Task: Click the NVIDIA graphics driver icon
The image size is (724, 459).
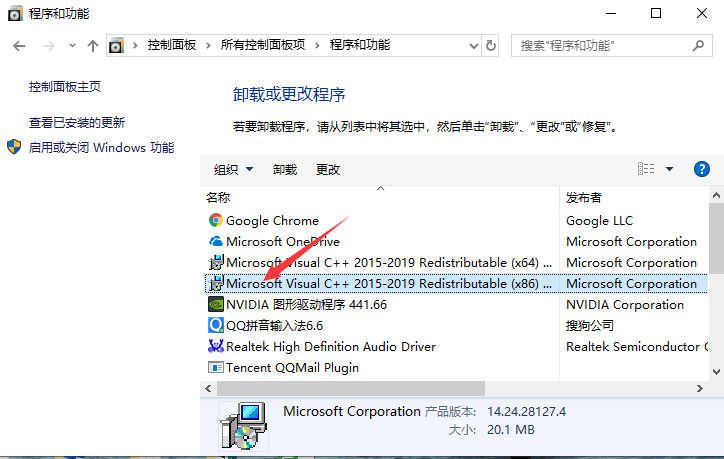Action: (x=215, y=305)
